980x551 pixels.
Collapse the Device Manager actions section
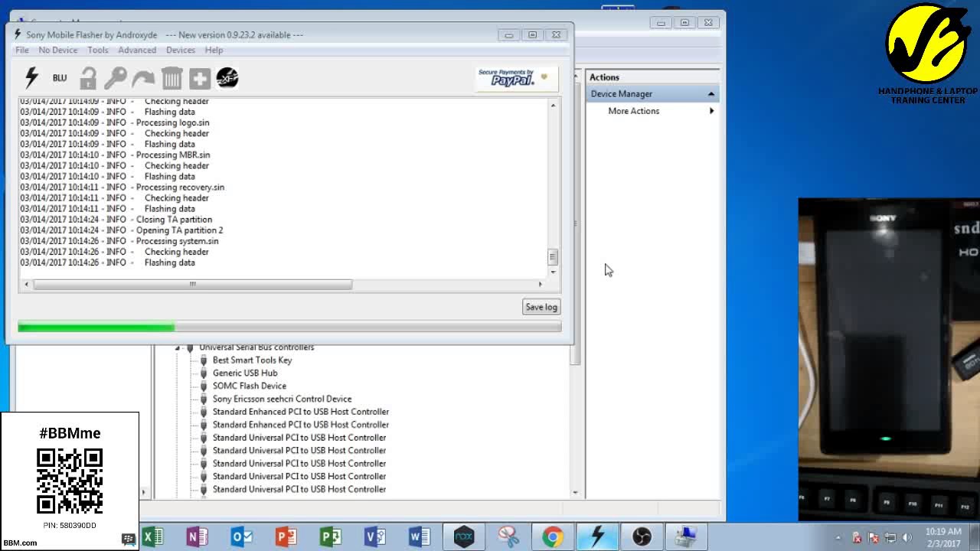(711, 93)
